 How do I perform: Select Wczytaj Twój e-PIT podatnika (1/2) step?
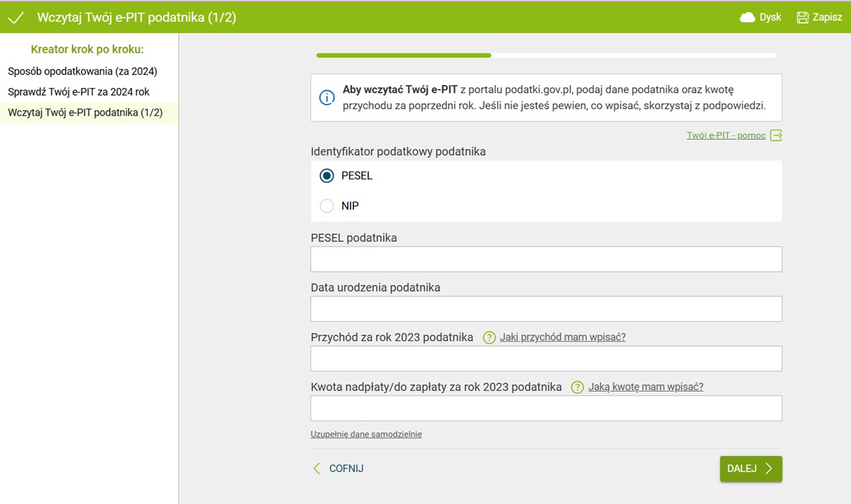(85, 113)
